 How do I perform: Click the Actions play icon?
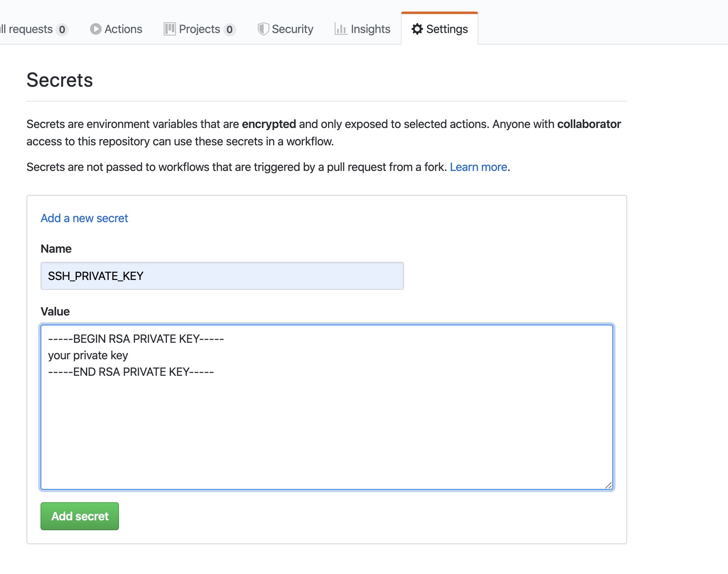tap(95, 29)
